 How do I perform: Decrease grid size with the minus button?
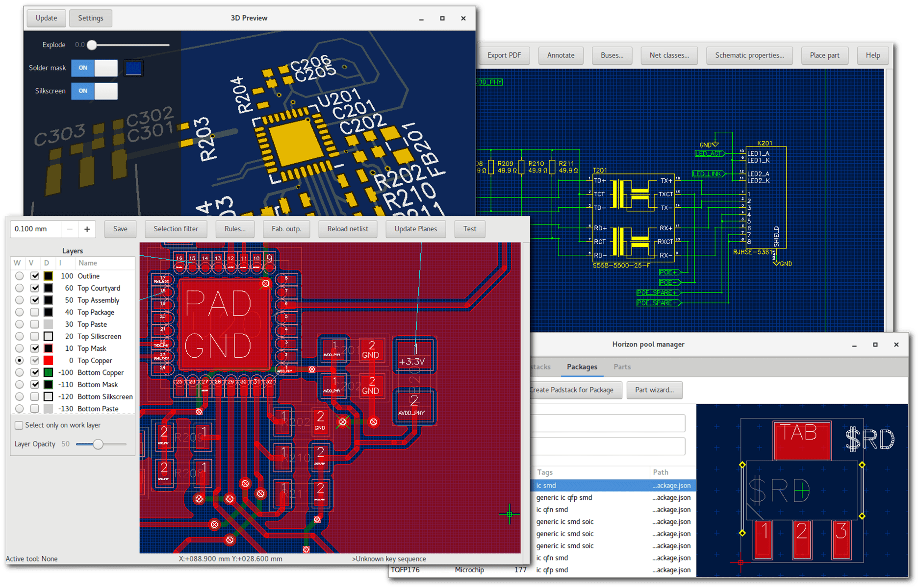click(70, 229)
